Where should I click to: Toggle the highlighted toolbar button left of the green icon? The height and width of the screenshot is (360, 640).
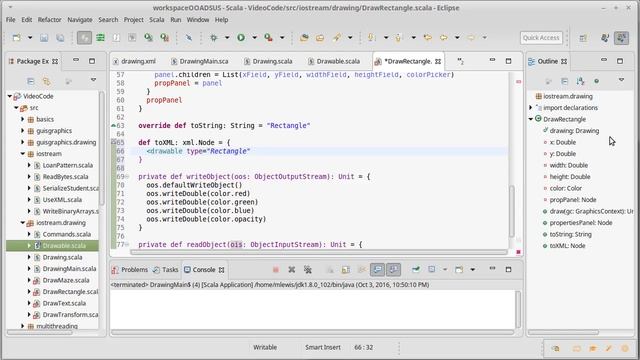click(x=84, y=38)
